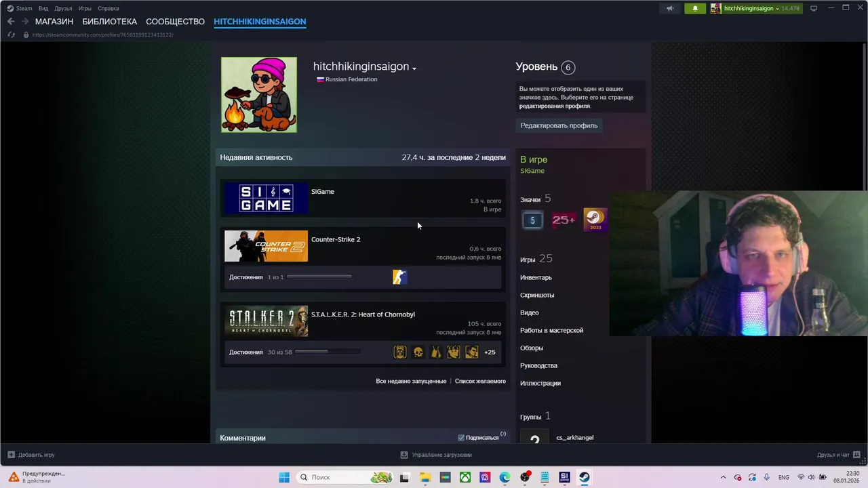Go back with the navigation arrow
868x488 pixels.
(x=10, y=22)
